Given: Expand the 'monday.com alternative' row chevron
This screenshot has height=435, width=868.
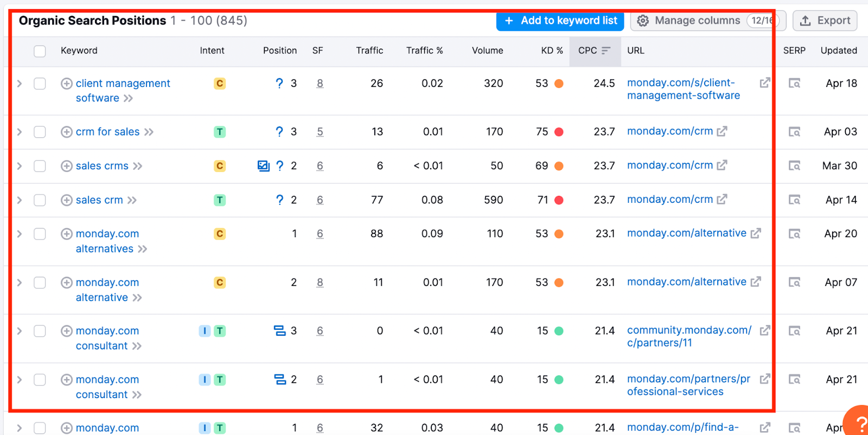Looking at the screenshot, I should [x=20, y=283].
